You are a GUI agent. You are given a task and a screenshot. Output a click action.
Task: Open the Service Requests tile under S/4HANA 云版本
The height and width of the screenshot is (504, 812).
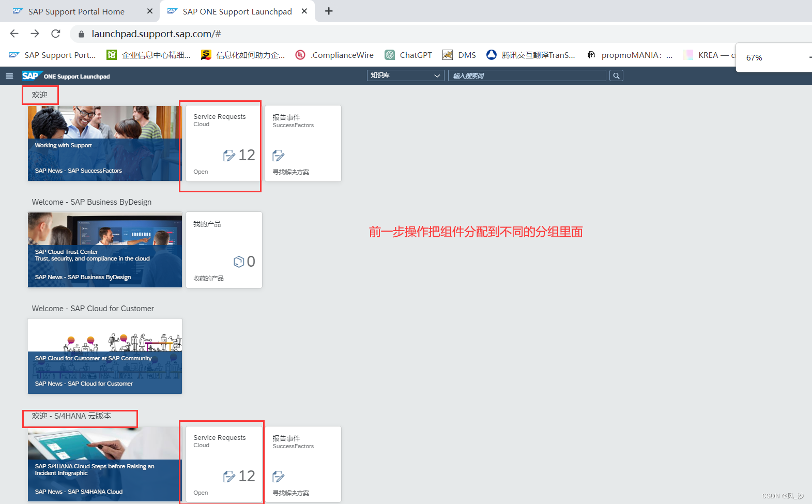[223, 464]
